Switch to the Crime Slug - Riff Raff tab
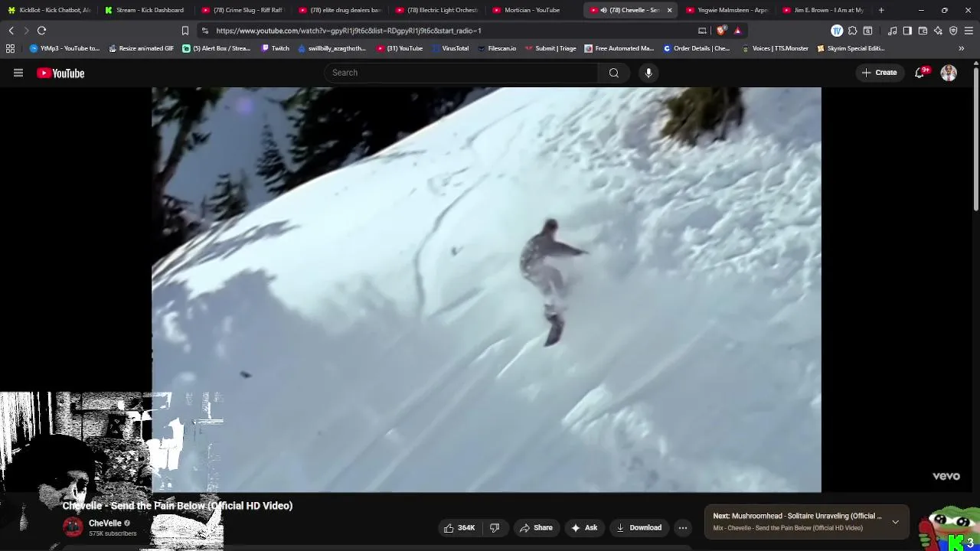Viewport: 980px width, 551px height. tap(242, 10)
